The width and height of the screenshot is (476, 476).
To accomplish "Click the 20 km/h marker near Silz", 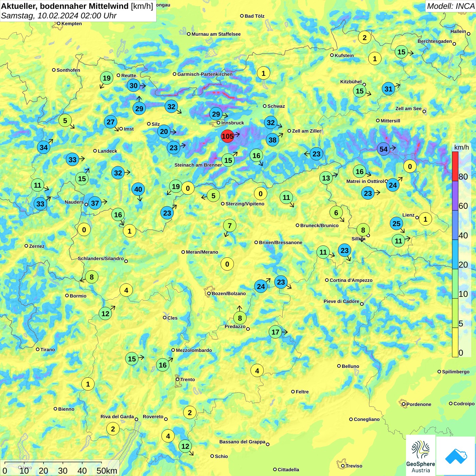I will click(164, 132).
